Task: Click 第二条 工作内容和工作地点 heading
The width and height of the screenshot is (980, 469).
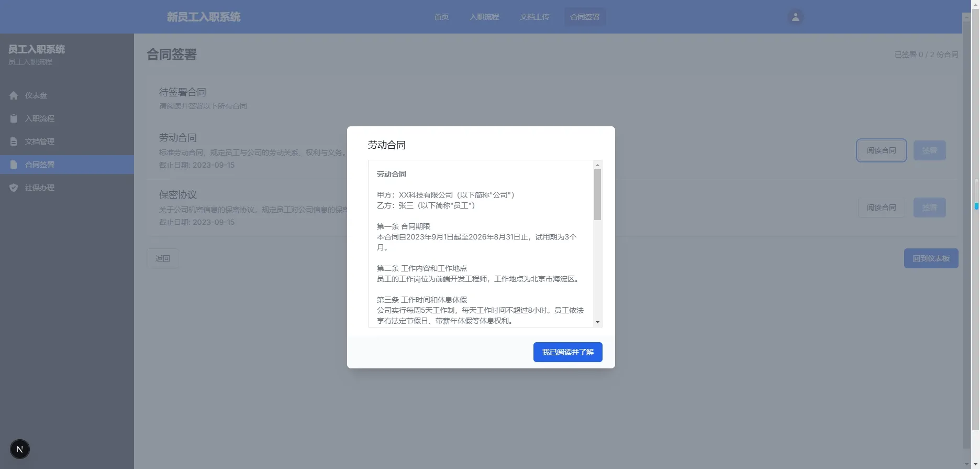Action: pyautogui.click(x=422, y=268)
